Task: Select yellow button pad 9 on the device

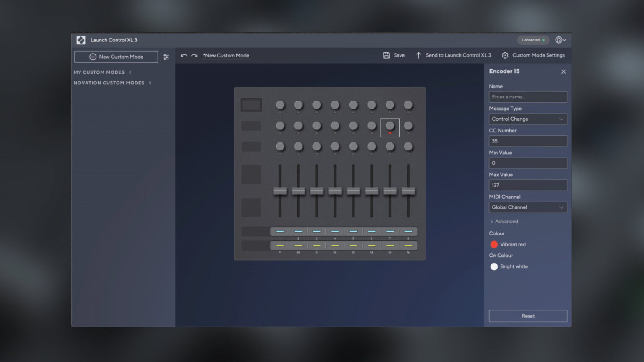Action: pos(280,245)
